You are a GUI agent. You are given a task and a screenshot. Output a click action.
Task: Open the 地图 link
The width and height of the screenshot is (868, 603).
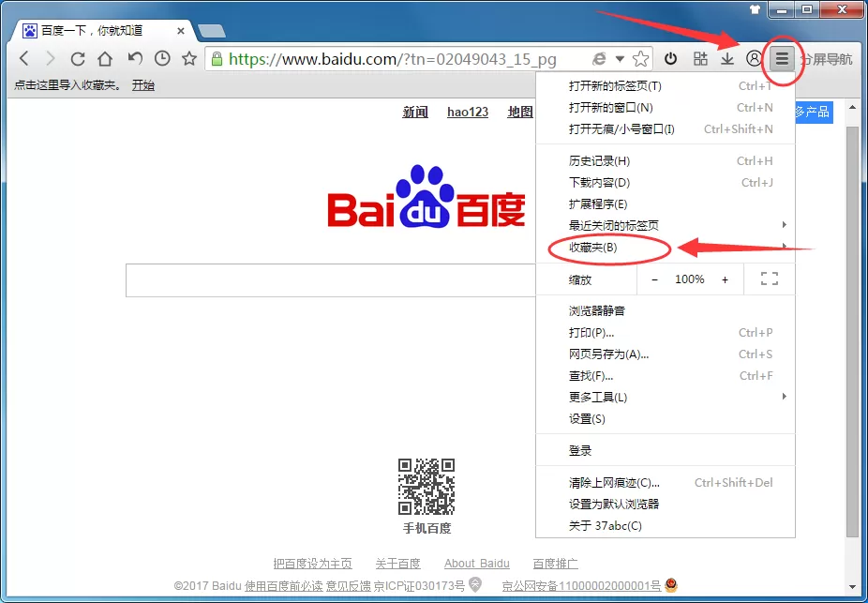(520, 112)
